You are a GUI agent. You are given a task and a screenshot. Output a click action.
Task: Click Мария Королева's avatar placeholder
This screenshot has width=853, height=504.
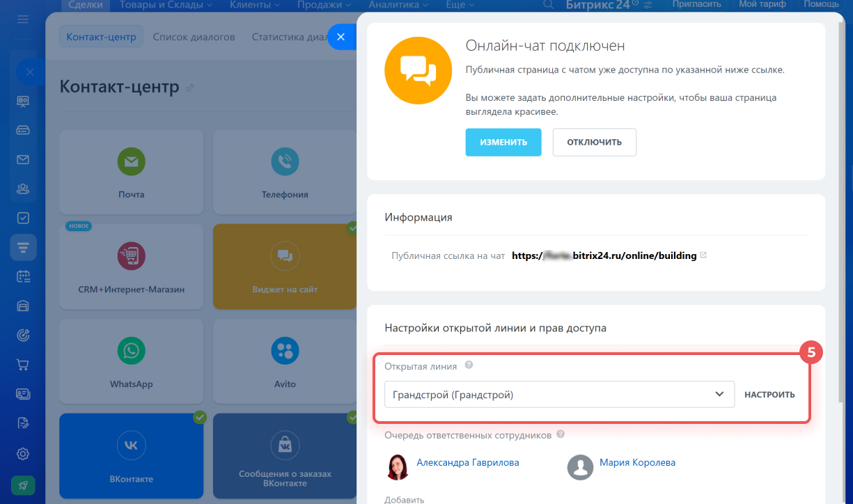(x=580, y=467)
